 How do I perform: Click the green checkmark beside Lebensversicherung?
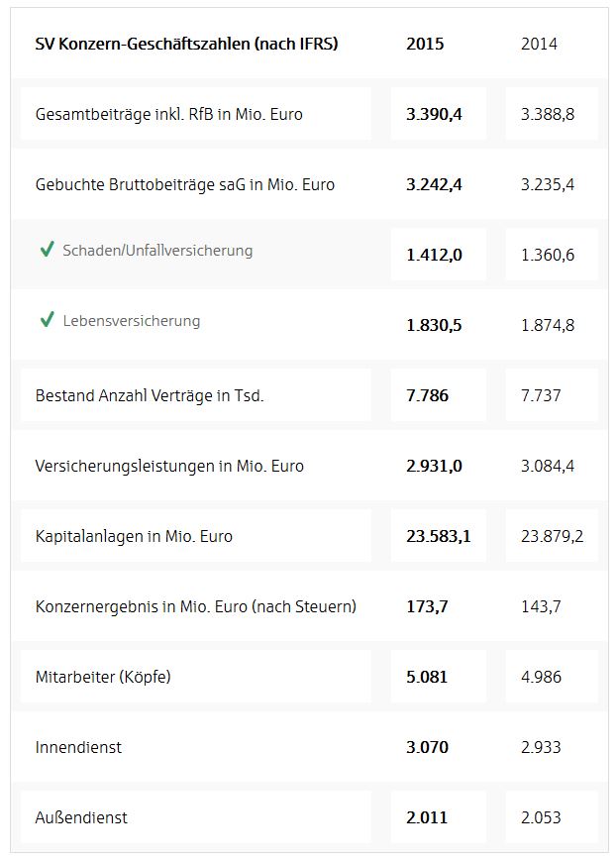[x=47, y=320]
